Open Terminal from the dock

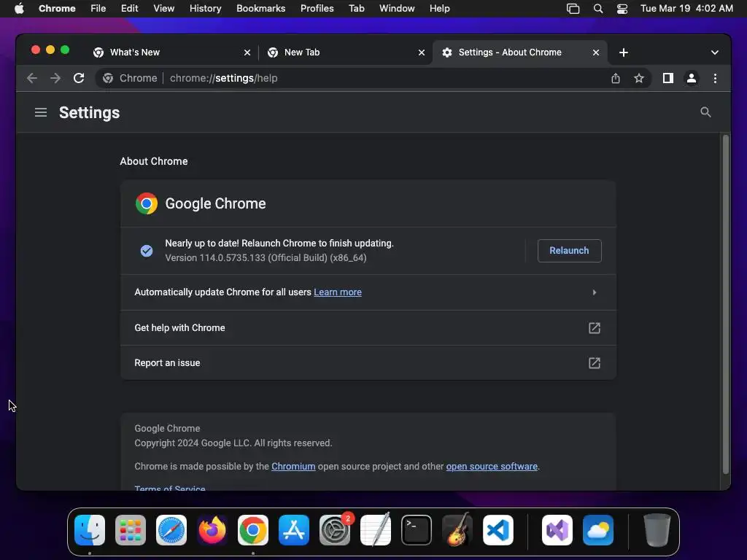417,530
